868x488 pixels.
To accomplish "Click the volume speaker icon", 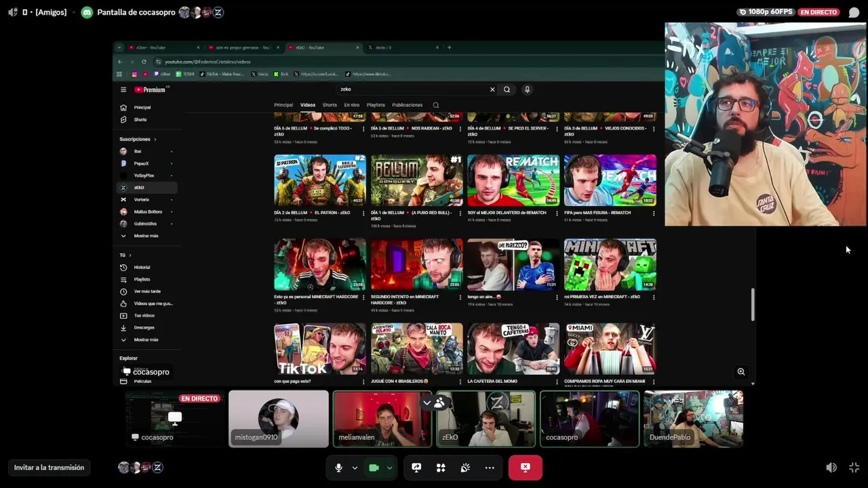I will (831, 468).
